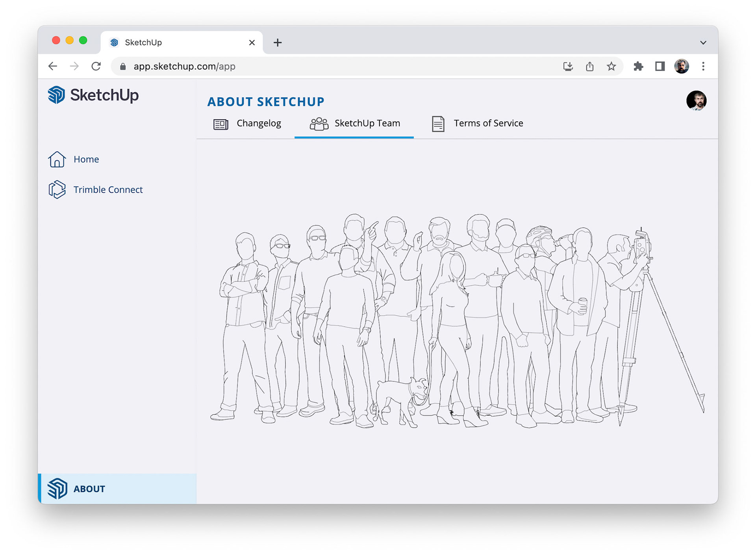
Task: Click the Terms of Service document icon
Action: pos(438,124)
